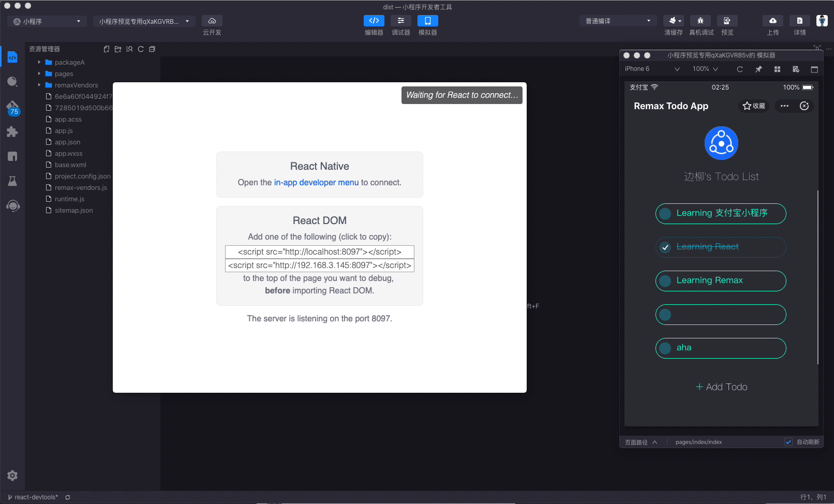Toggle the debugger (调试器) panel

coord(401,21)
